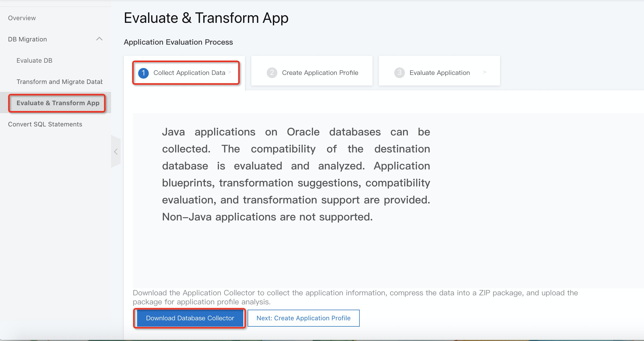The width and height of the screenshot is (644, 341).
Task: Switch to Create Application Profile step
Action: (320, 73)
